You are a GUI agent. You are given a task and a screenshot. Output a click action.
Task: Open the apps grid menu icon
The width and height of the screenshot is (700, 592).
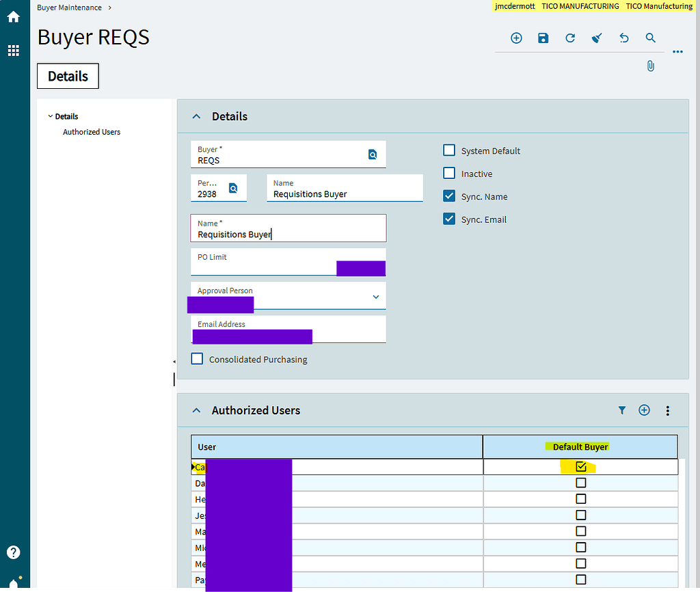point(13,51)
